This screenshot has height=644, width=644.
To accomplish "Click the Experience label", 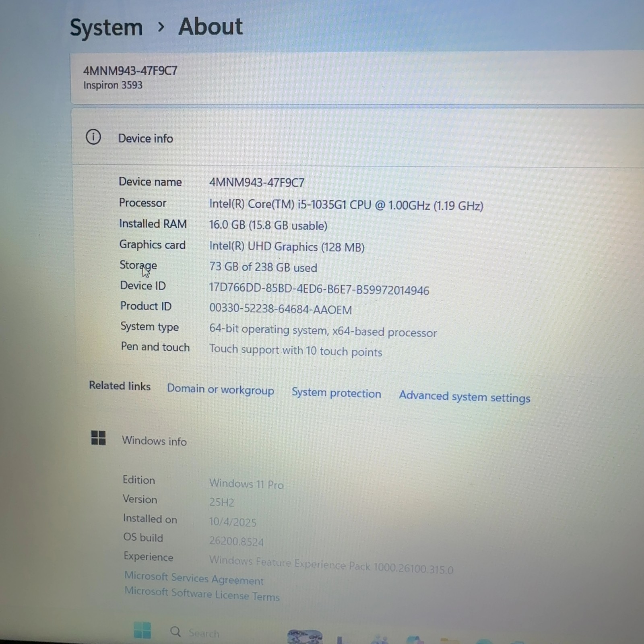I will tap(149, 557).
